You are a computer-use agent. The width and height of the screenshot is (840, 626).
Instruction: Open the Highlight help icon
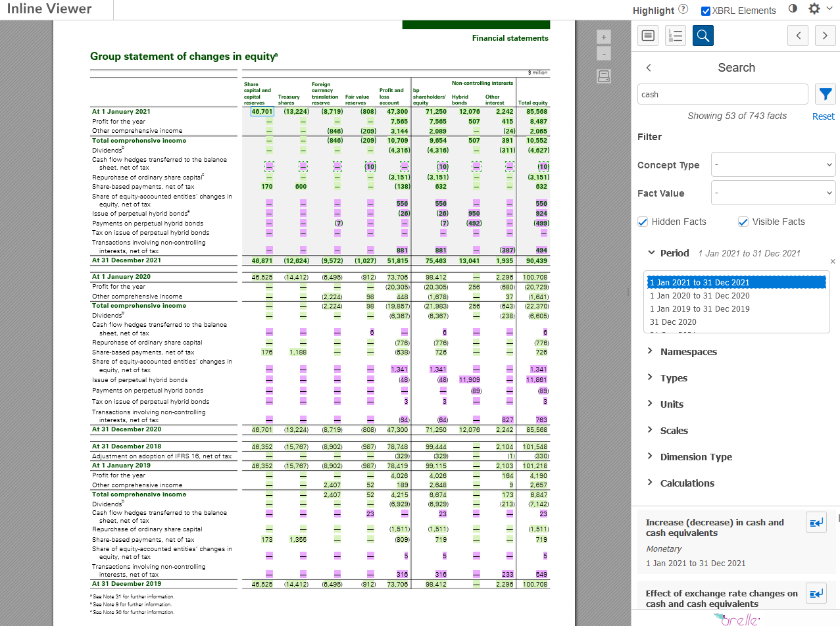683,10
